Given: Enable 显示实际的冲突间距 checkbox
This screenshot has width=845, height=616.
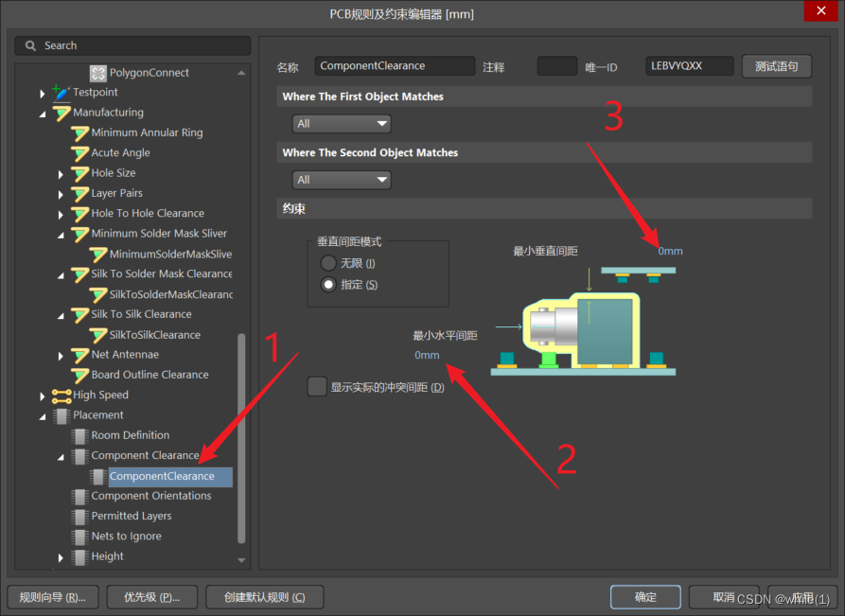Looking at the screenshot, I should pyautogui.click(x=317, y=387).
